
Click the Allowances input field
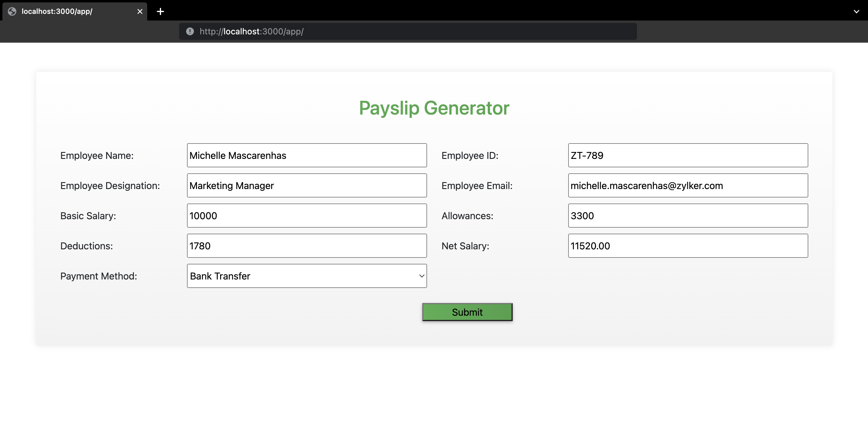click(688, 215)
